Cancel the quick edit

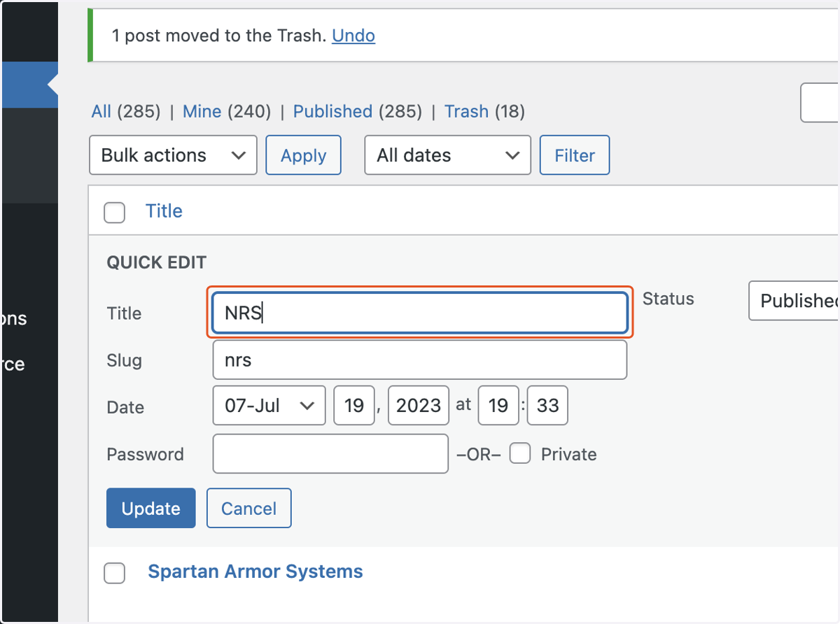pos(248,508)
